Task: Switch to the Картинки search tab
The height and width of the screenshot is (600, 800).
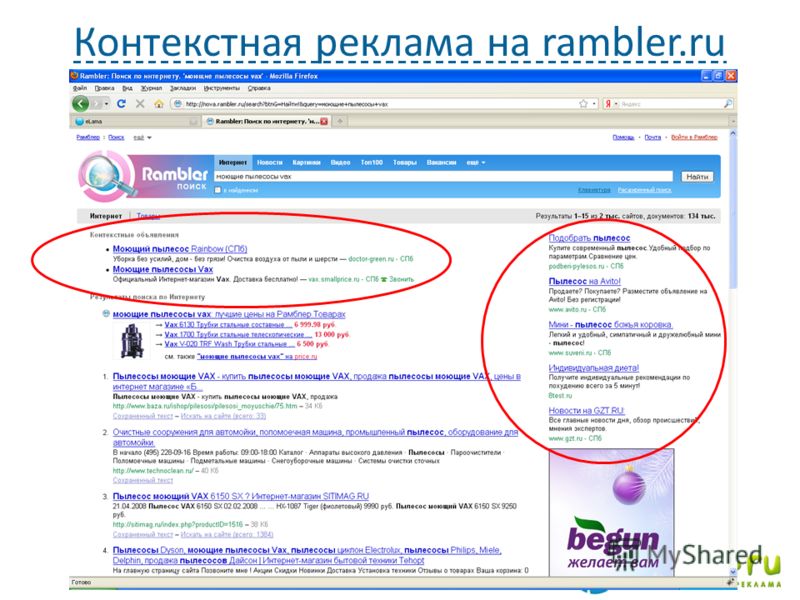Action: point(306,163)
